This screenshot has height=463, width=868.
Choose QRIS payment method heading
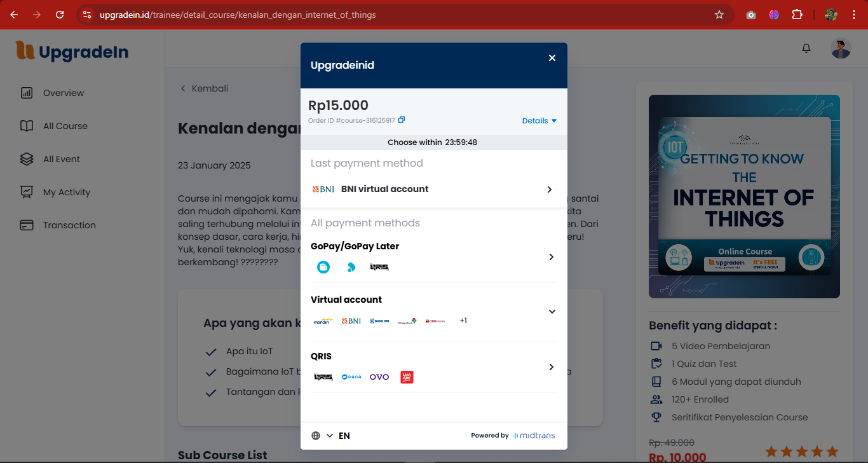tap(321, 356)
